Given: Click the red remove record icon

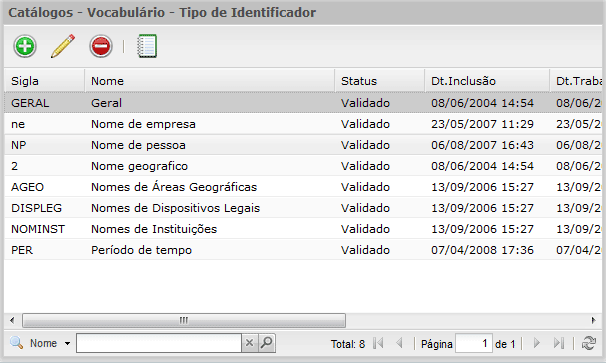Looking at the screenshot, I should click(101, 46).
